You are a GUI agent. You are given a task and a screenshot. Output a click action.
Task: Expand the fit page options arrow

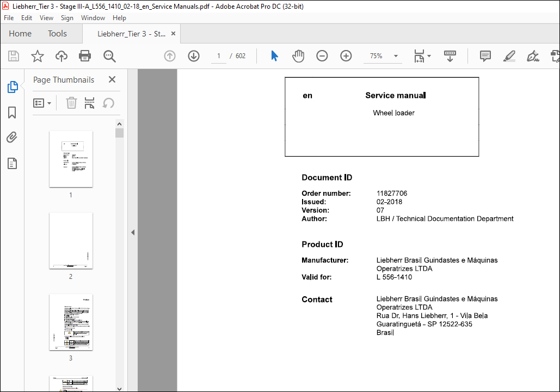tap(429, 56)
